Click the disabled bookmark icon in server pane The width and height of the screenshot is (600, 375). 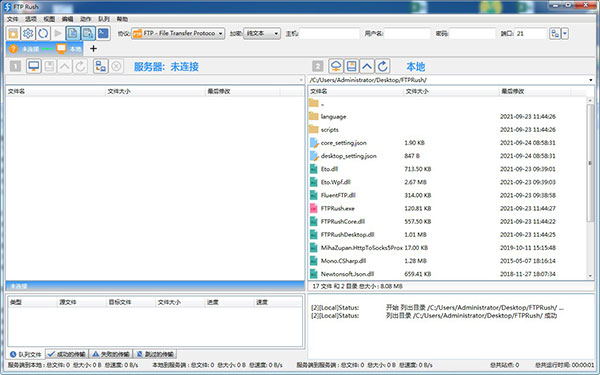click(49, 66)
